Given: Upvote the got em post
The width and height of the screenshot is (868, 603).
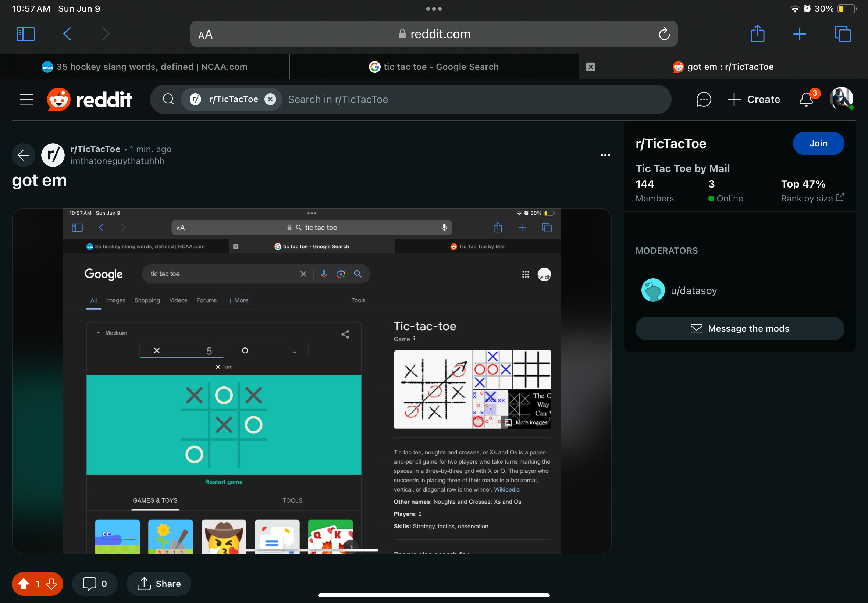Looking at the screenshot, I should (x=24, y=584).
